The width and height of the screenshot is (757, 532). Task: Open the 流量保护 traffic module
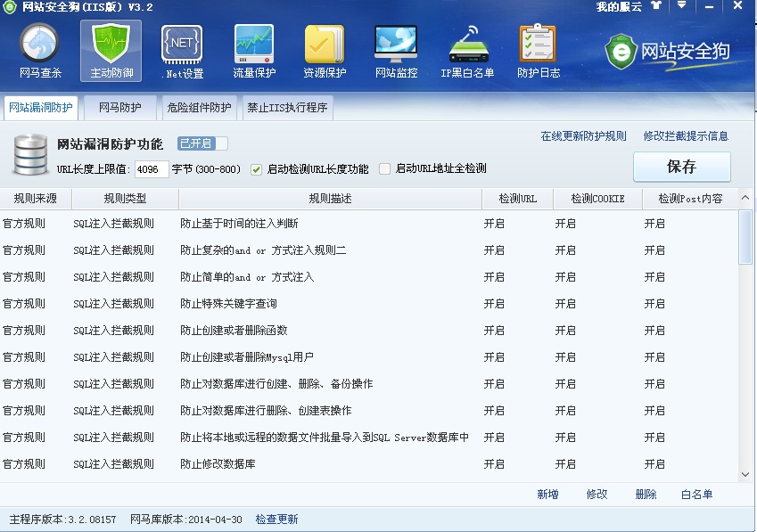(254, 52)
